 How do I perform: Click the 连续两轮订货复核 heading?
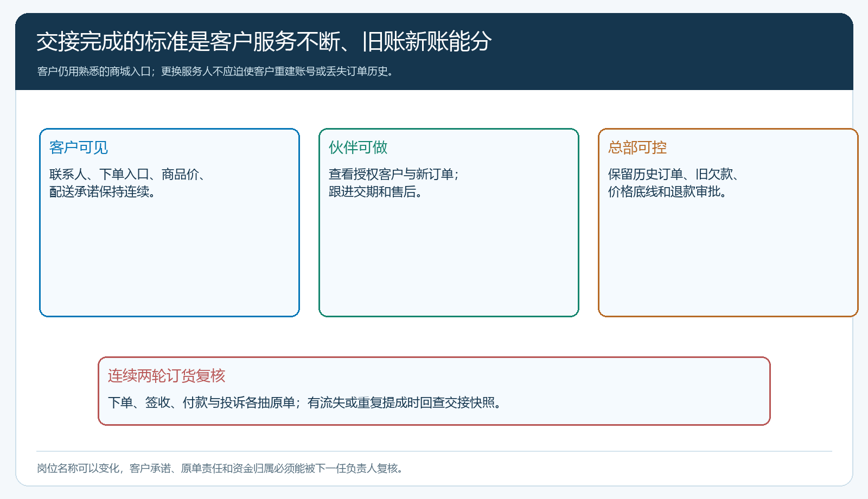[167, 376]
